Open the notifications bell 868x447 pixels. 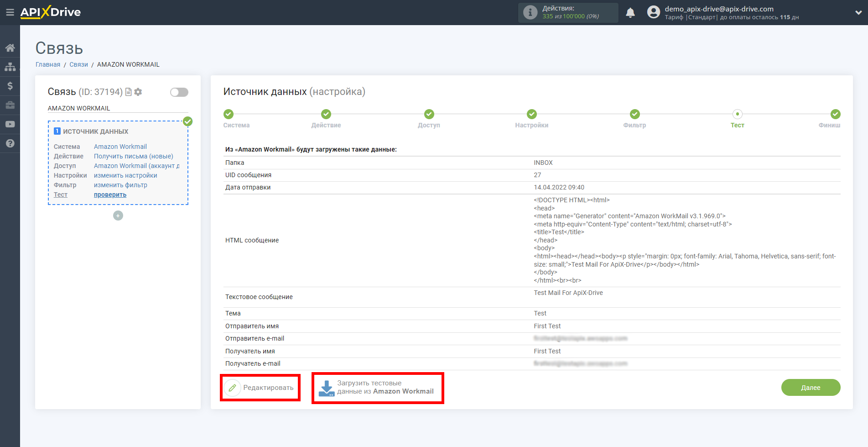630,12
